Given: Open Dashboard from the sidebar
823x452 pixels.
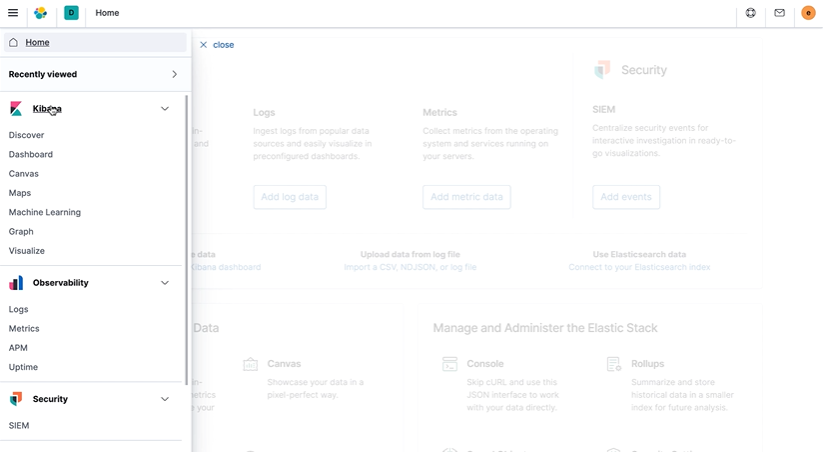Looking at the screenshot, I should point(31,155).
